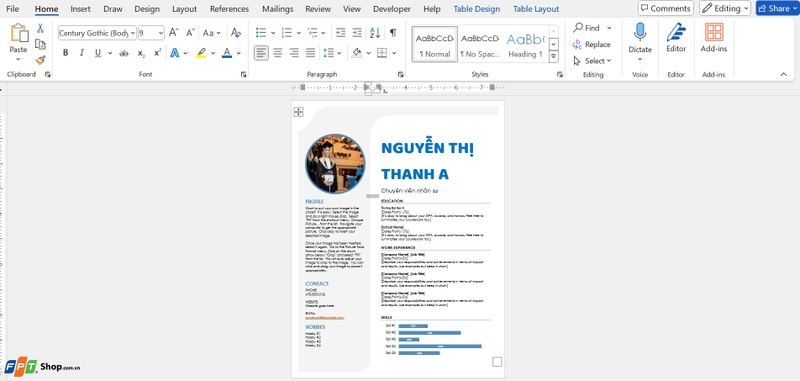Viewport: 800px width, 381px height.
Task: Open the Editing mode dropdown
Action: click(x=725, y=8)
